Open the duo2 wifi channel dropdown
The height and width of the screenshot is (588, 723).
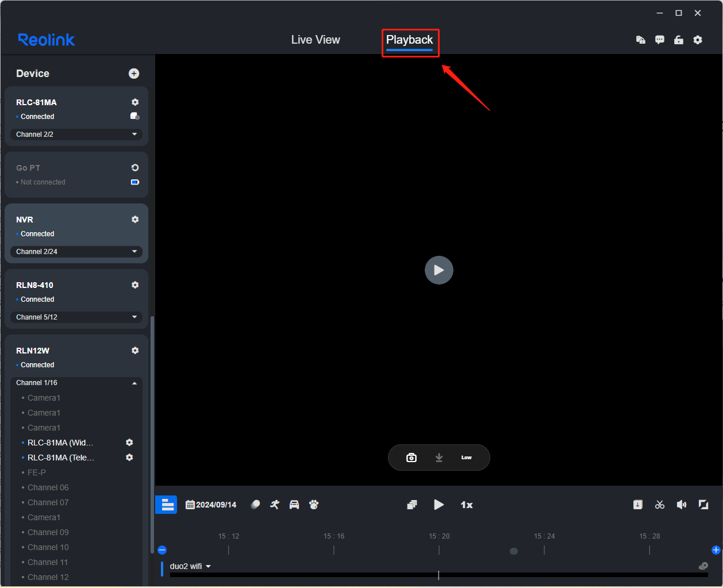point(209,566)
